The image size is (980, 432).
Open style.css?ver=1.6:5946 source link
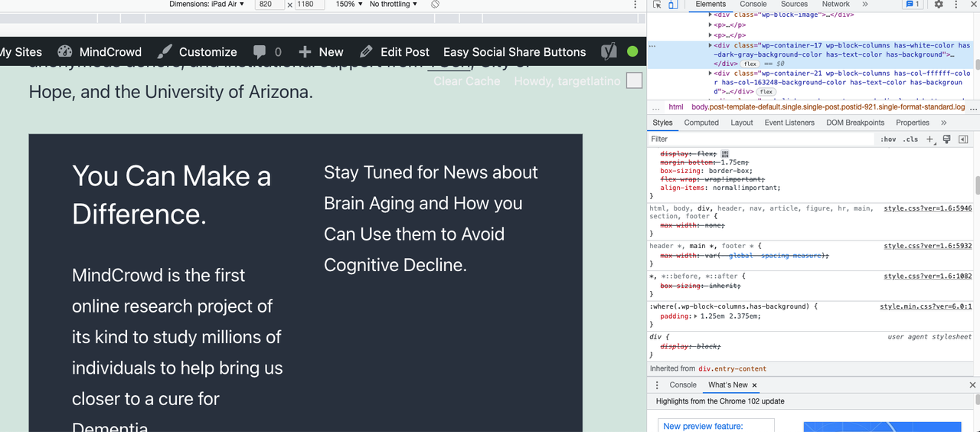tap(927, 208)
